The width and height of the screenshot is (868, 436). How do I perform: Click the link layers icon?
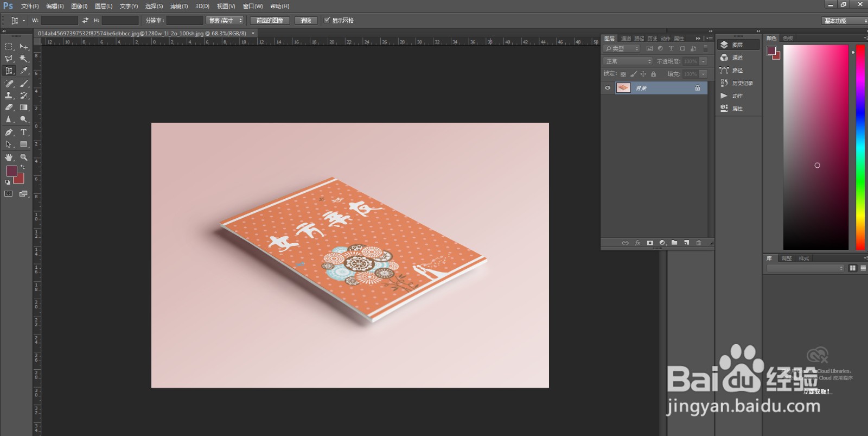[625, 243]
